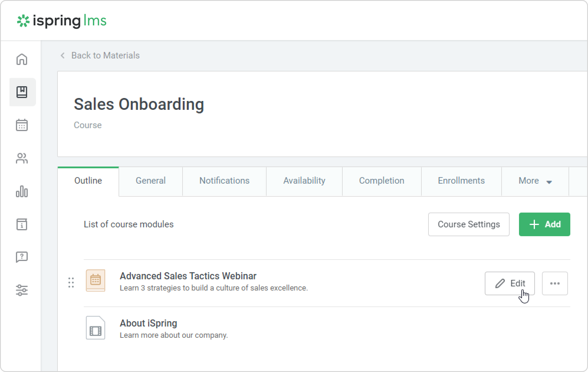Select the Materials book icon in sidebar
The image size is (588, 372).
(x=22, y=92)
